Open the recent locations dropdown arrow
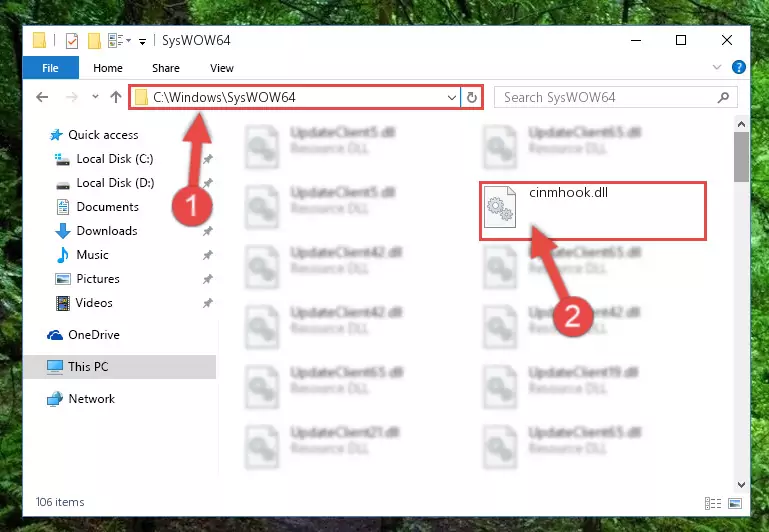Viewport: 769px width, 532px height. [95, 97]
